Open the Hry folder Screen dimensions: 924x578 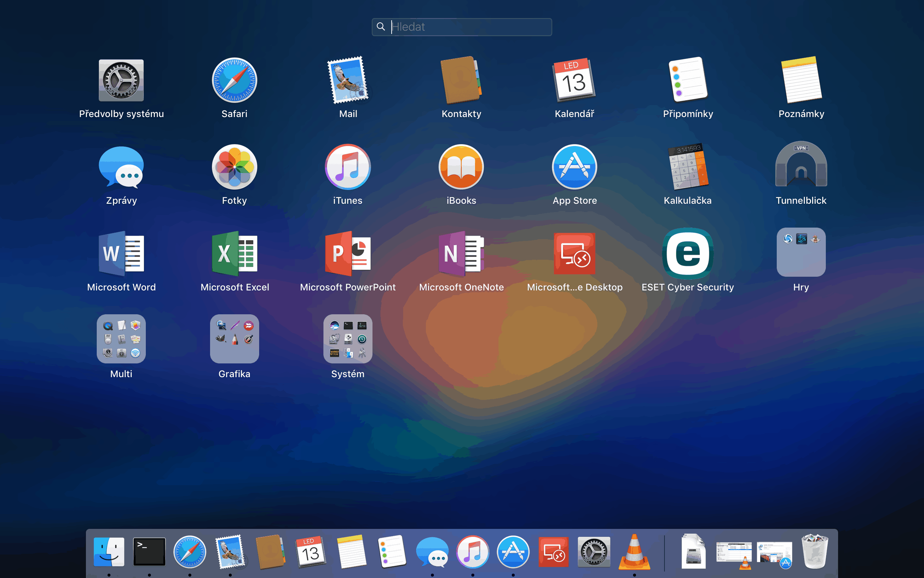pyautogui.click(x=801, y=252)
